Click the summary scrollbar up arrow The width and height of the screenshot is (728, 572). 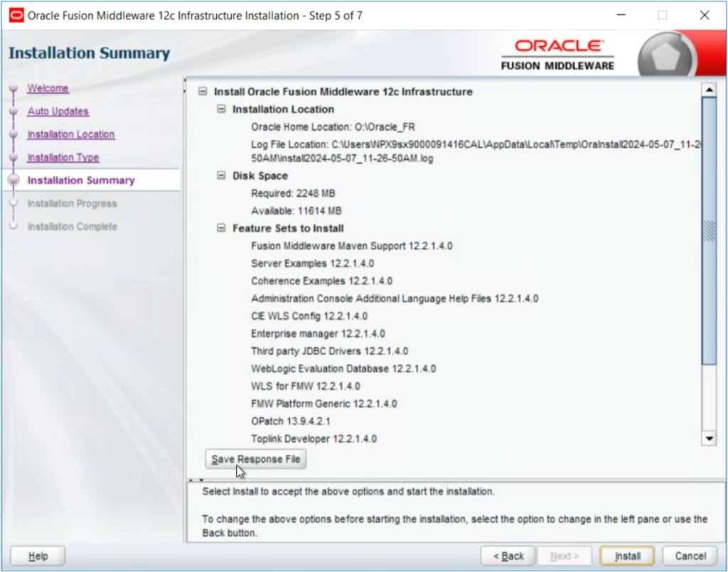click(709, 90)
